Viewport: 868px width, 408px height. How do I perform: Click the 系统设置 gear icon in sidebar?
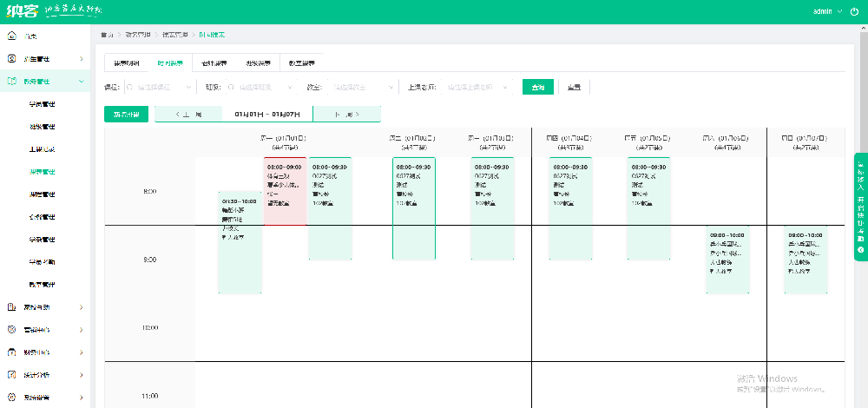[12, 397]
